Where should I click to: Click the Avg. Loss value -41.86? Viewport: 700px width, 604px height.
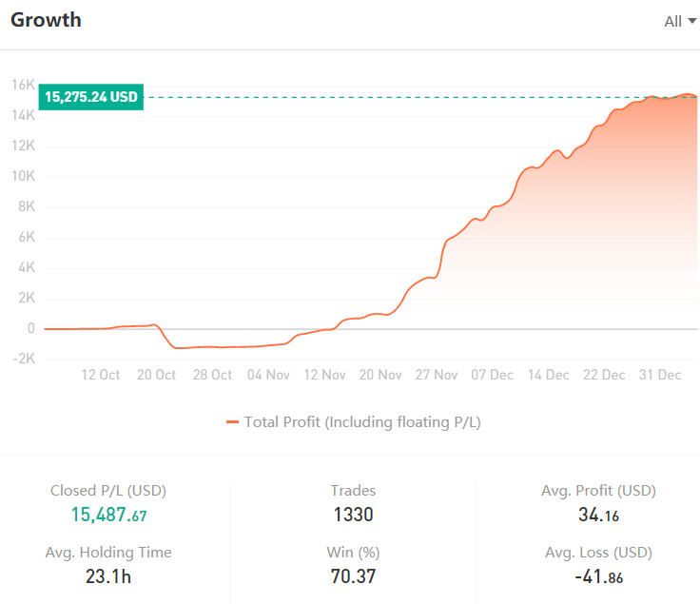pos(598,575)
